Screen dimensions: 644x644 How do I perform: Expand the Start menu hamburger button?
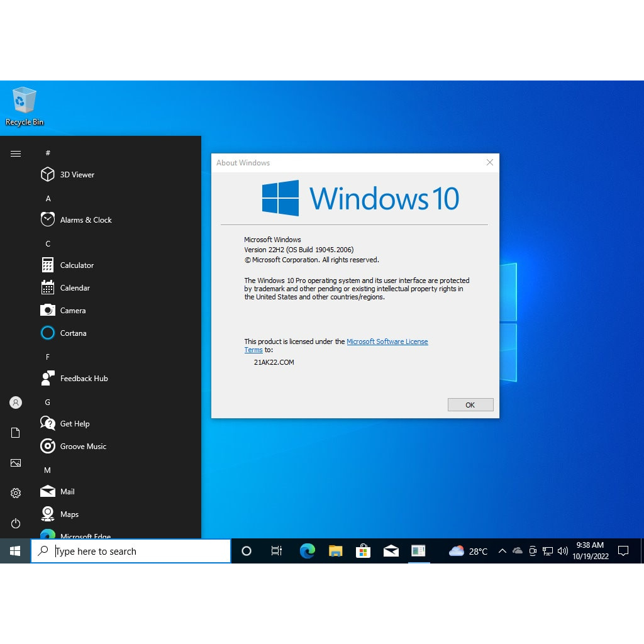coord(16,153)
